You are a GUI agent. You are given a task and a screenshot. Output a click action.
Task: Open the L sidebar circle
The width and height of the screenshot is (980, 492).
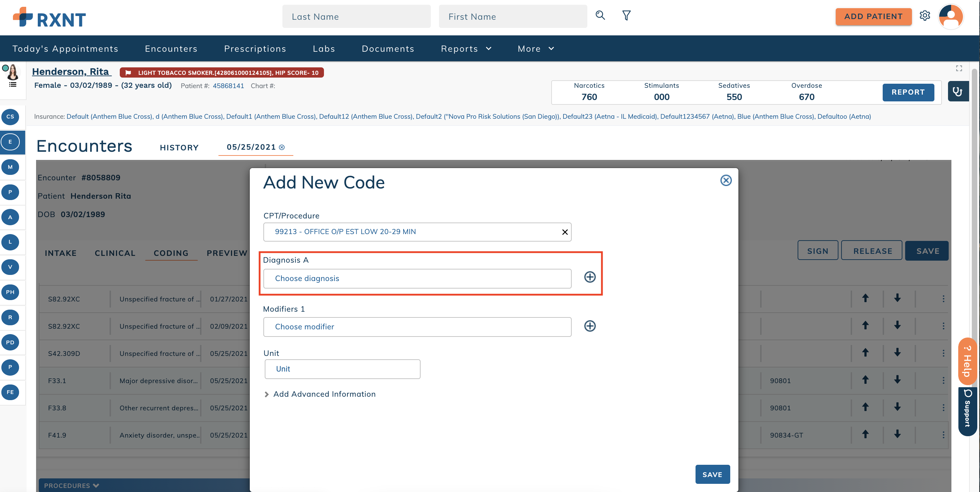point(10,242)
